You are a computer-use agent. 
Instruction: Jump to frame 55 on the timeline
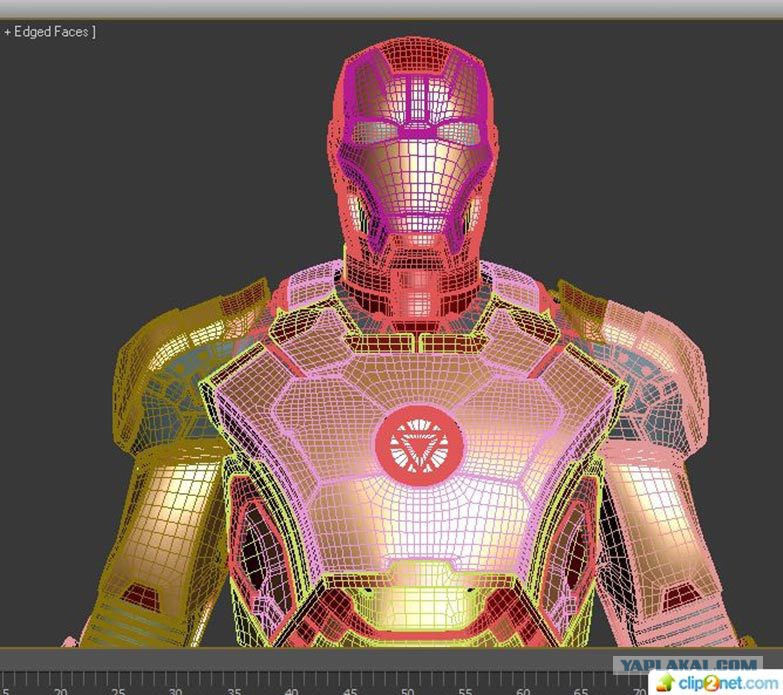465,691
